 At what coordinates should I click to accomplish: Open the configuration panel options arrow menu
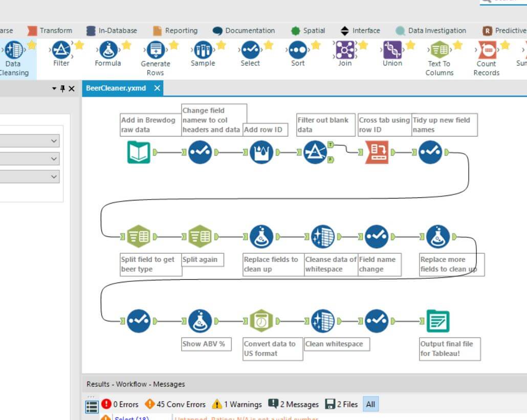pyautogui.click(x=54, y=89)
